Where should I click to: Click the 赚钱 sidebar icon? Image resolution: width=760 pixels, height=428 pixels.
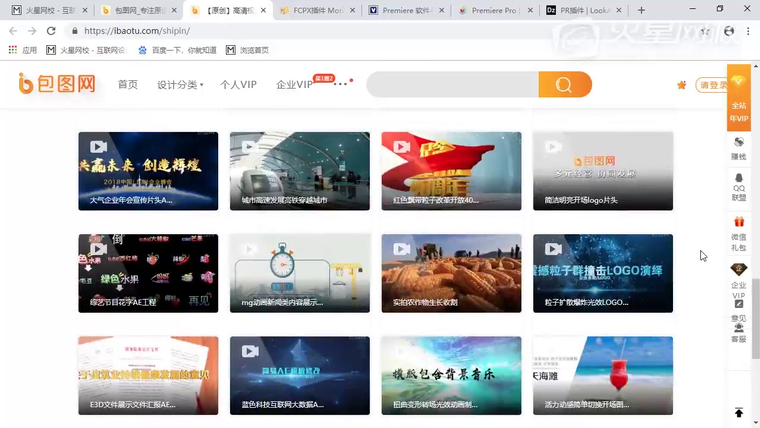click(x=739, y=145)
